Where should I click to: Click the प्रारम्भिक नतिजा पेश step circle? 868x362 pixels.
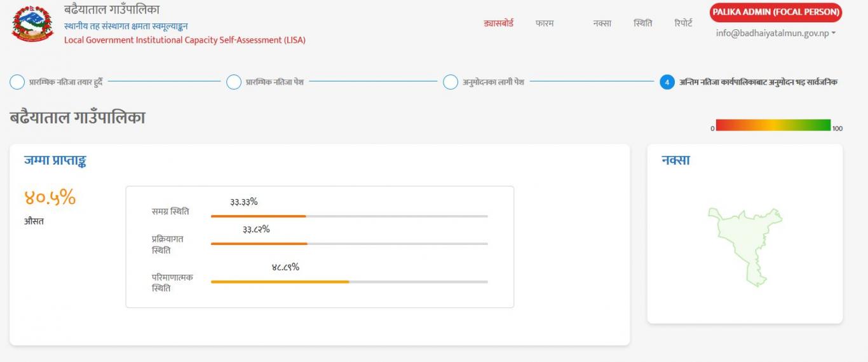(234, 82)
